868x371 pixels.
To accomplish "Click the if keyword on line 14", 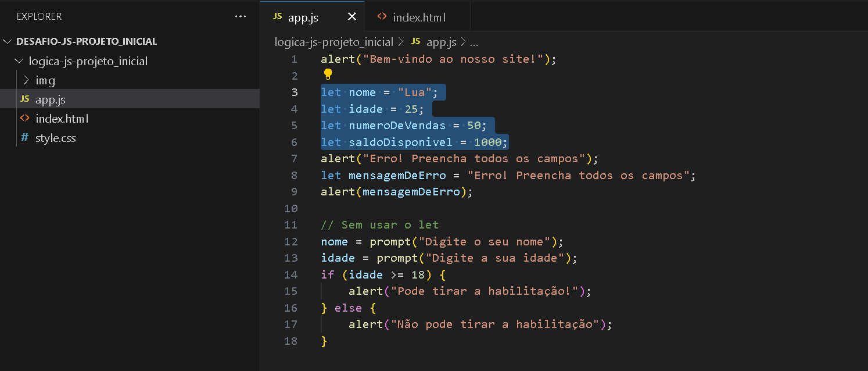I will [x=328, y=274].
